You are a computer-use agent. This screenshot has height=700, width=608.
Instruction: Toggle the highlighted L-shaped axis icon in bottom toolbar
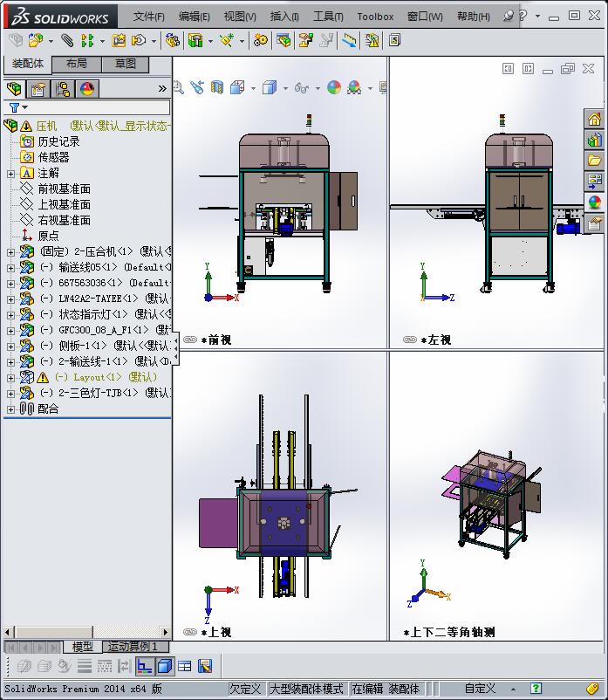[144, 666]
